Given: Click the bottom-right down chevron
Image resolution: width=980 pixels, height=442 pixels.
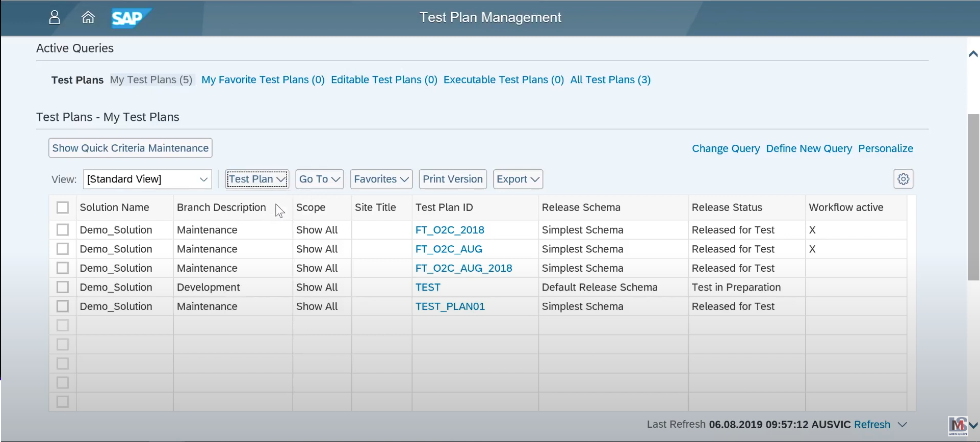Looking at the screenshot, I should tap(973, 425).
